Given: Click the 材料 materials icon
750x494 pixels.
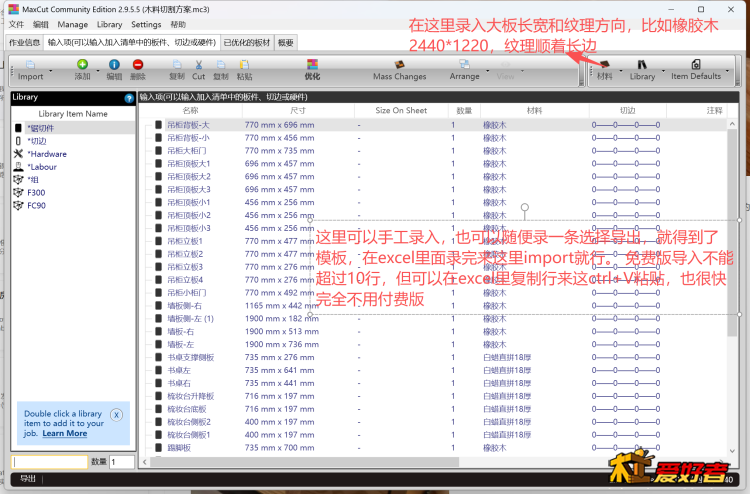Looking at the screenshot, I should (x=604, y=64).
